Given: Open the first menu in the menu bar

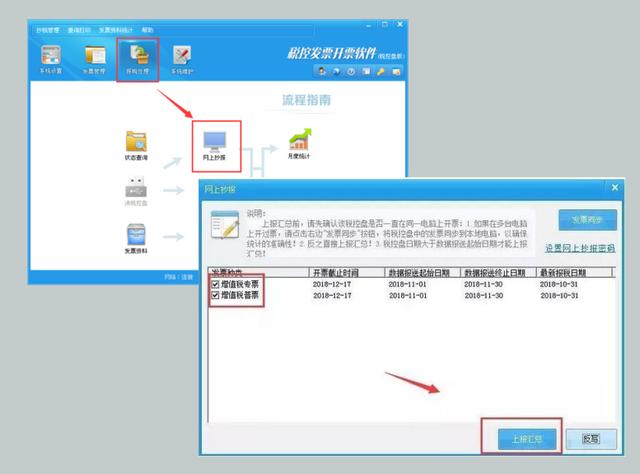Looking at the screenshot, I should click(47, 30).
